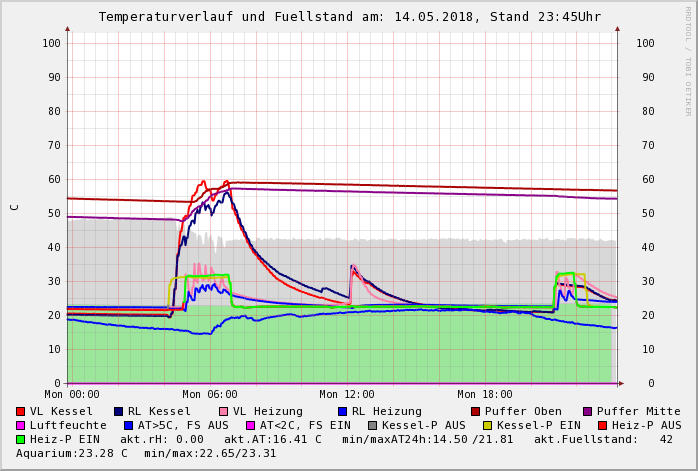Click the gray Kessel-P AUS swatch
Image resolution: width=698 pixels, height=471 pixels.
tap(372, 425)
